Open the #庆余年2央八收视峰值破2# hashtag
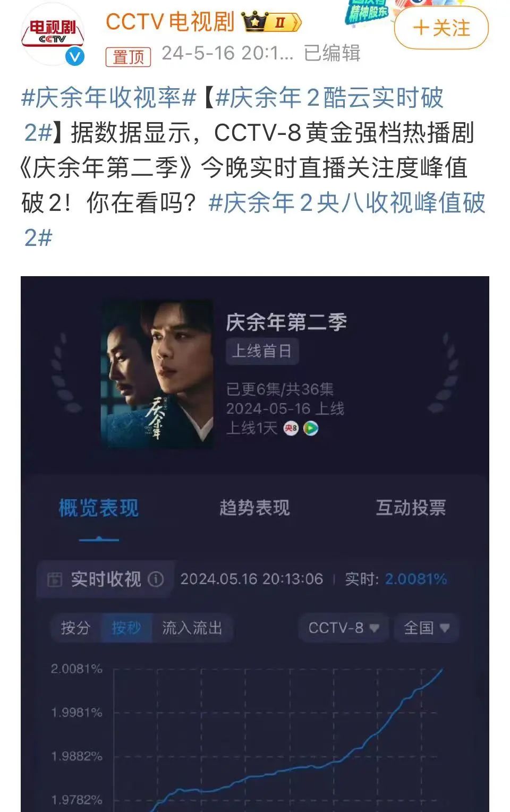The image size is (510, 812). point(254,219)
